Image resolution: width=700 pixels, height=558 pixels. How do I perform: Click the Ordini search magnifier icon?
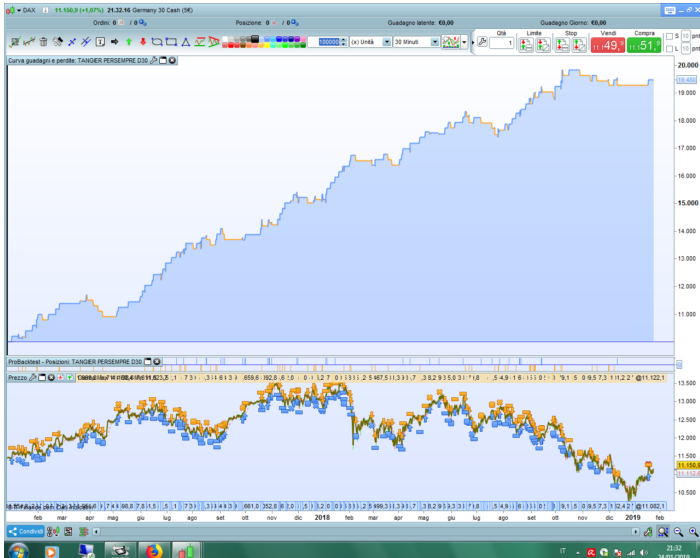(142, 22)
